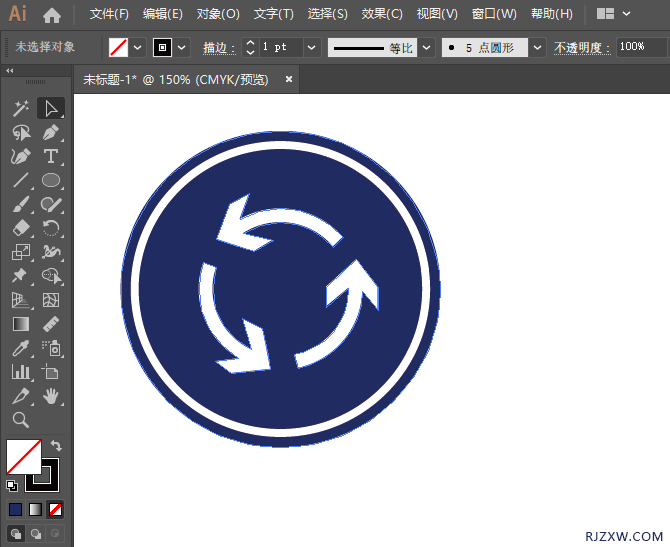Open the stroke weight dropdown
This screenshot has height=547, width=670.
pyautogui.click(x=311, y=47)
